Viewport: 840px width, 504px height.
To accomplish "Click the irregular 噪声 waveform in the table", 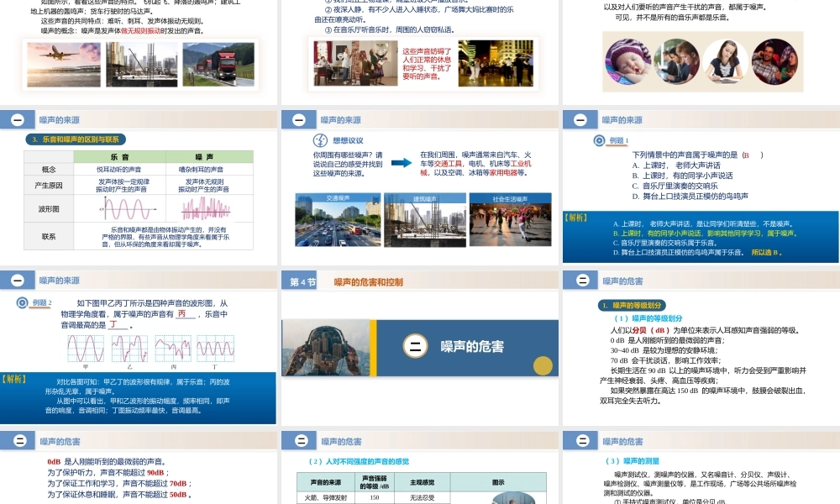I will point(207,208).
